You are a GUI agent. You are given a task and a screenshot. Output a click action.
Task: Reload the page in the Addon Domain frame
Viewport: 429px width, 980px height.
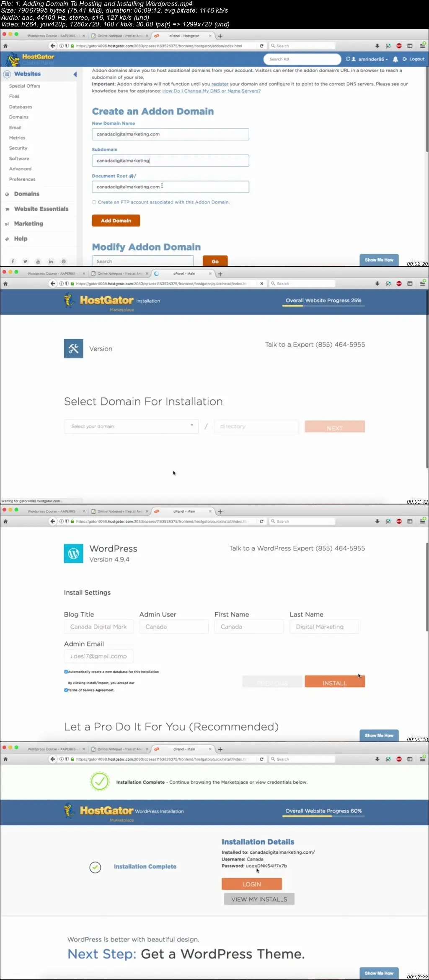[261, 46]
